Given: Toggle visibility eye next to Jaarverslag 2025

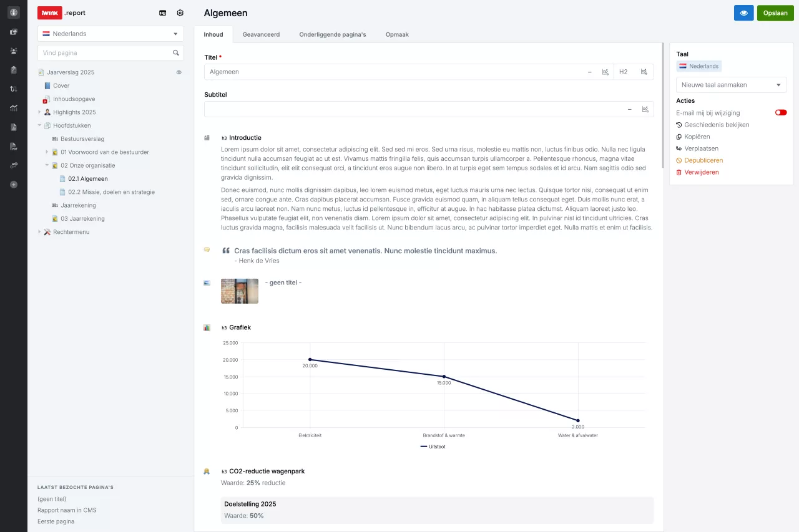Looking at the screenshot, I should (179, 72).
